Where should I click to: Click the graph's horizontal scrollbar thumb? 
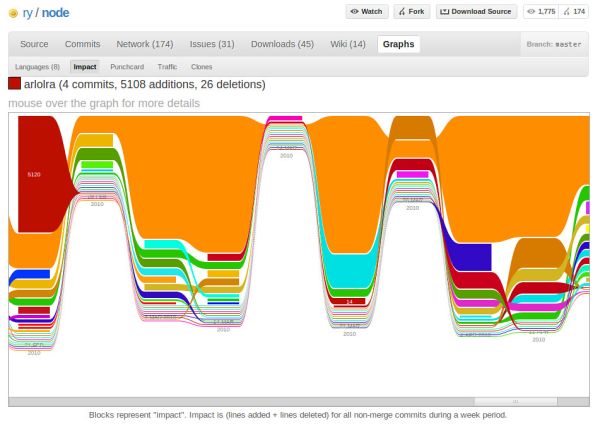[x=516, y=401]
